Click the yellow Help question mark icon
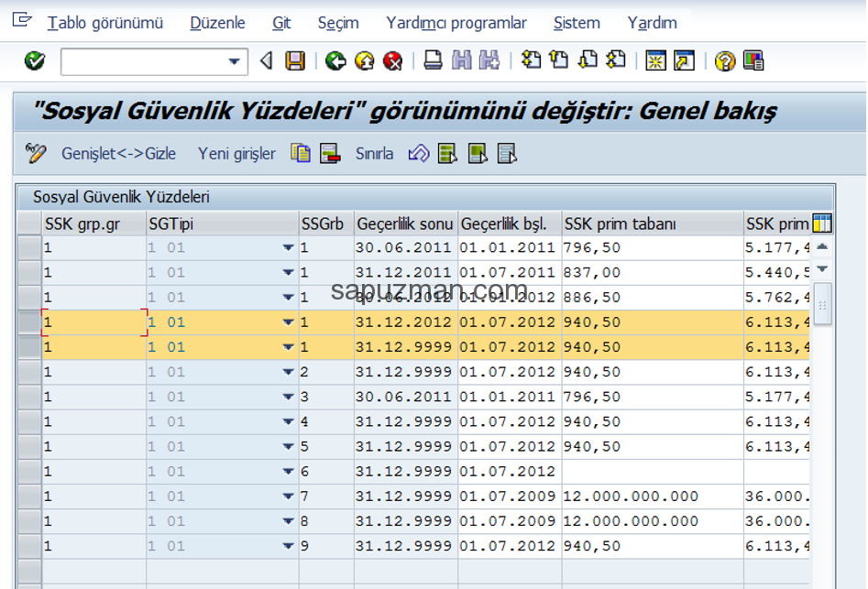The width and height of the screenshot is (868, 589). (725, 60)
